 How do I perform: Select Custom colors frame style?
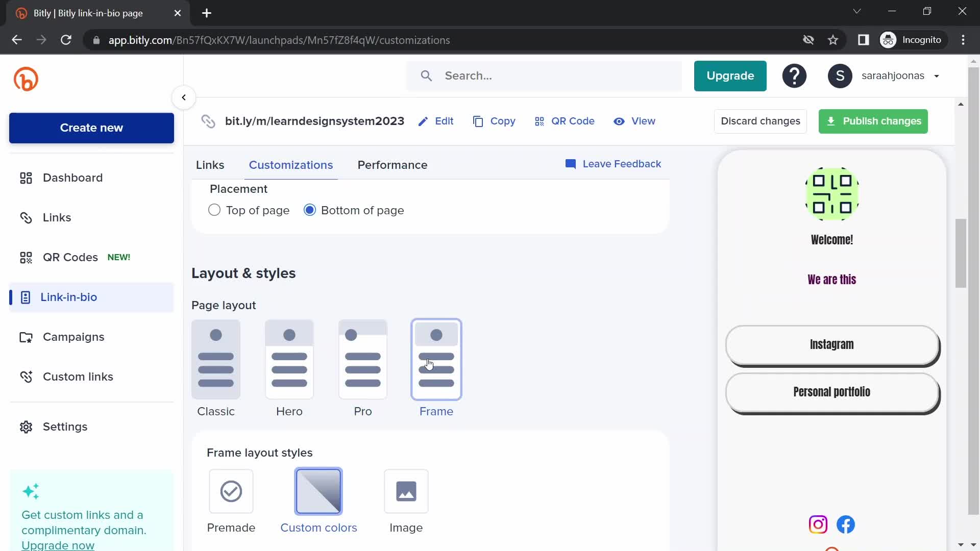tap(318, 491)
